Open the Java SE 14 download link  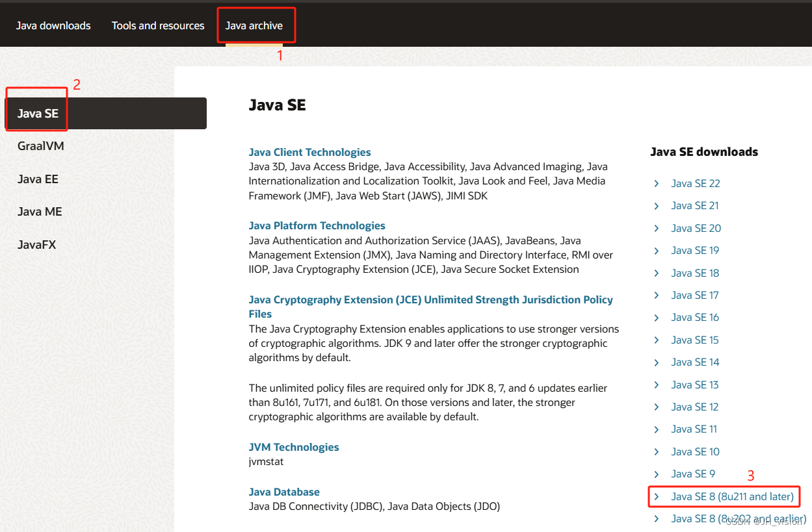pos(696,362)
